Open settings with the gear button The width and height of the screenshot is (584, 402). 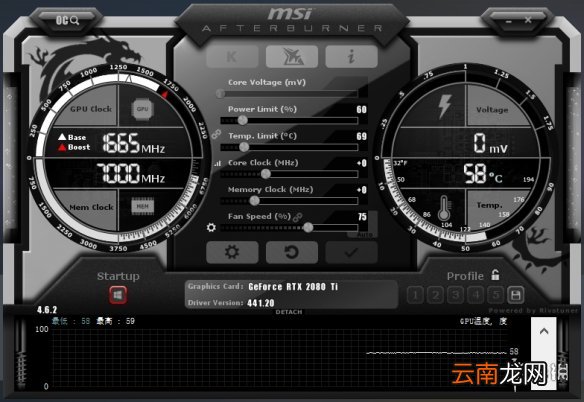pos(232,252)
